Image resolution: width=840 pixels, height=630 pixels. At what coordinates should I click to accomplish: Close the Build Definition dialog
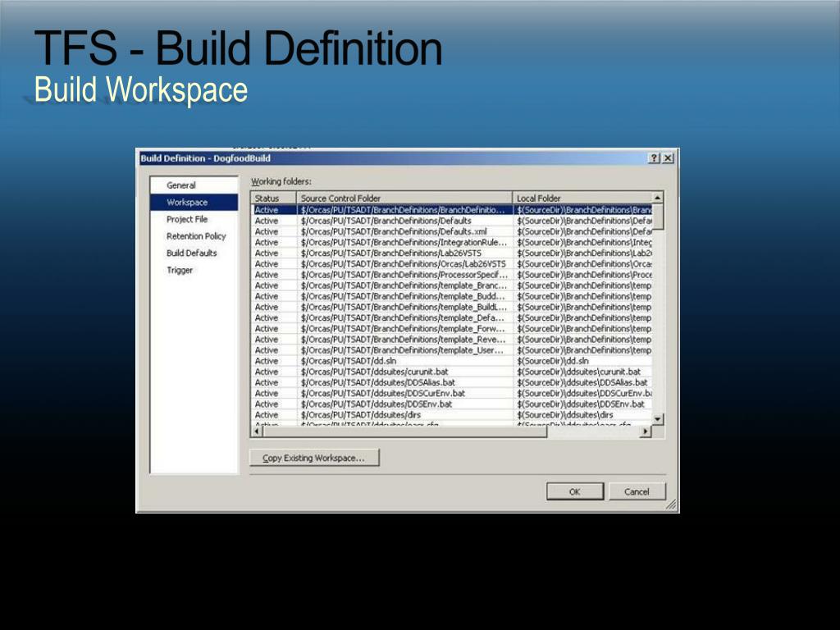point(668,158)
